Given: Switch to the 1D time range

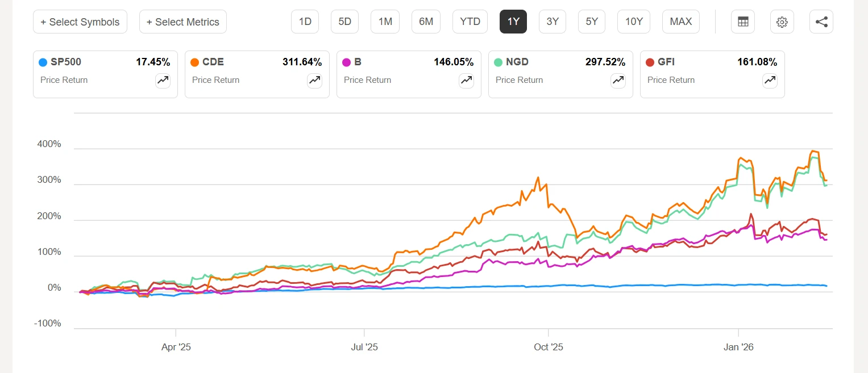Looking at the screenshot, I should 305,22.
